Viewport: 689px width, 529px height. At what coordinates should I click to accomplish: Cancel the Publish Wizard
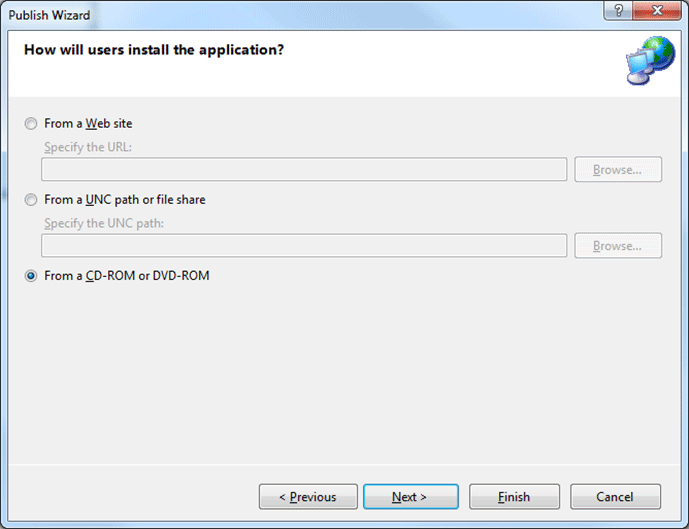click(x=615, y=497)
